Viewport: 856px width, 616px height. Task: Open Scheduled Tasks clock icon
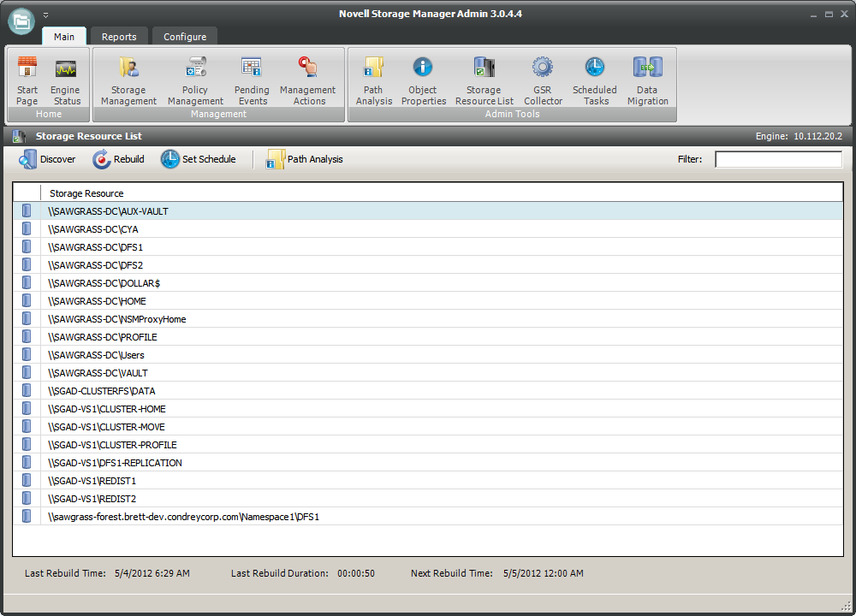[x=595, y=80]
